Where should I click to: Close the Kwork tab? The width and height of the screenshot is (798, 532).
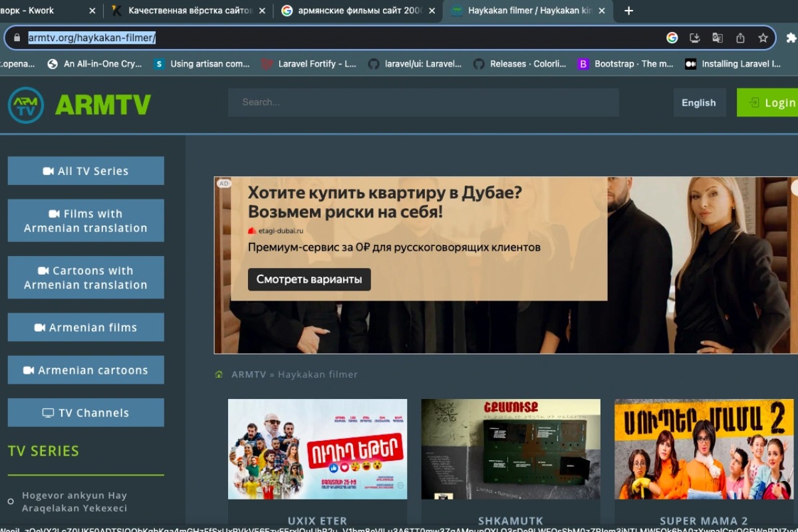coord(92,11)
